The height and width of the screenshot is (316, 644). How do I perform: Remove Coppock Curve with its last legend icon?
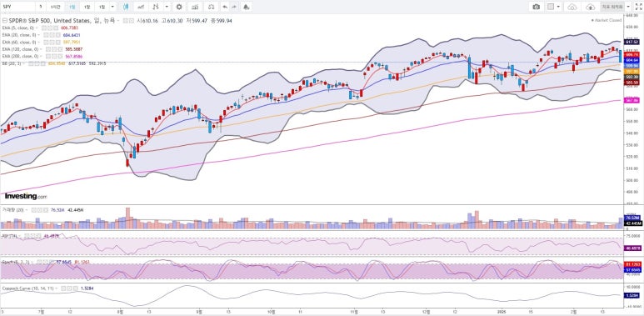coord(76,288)
